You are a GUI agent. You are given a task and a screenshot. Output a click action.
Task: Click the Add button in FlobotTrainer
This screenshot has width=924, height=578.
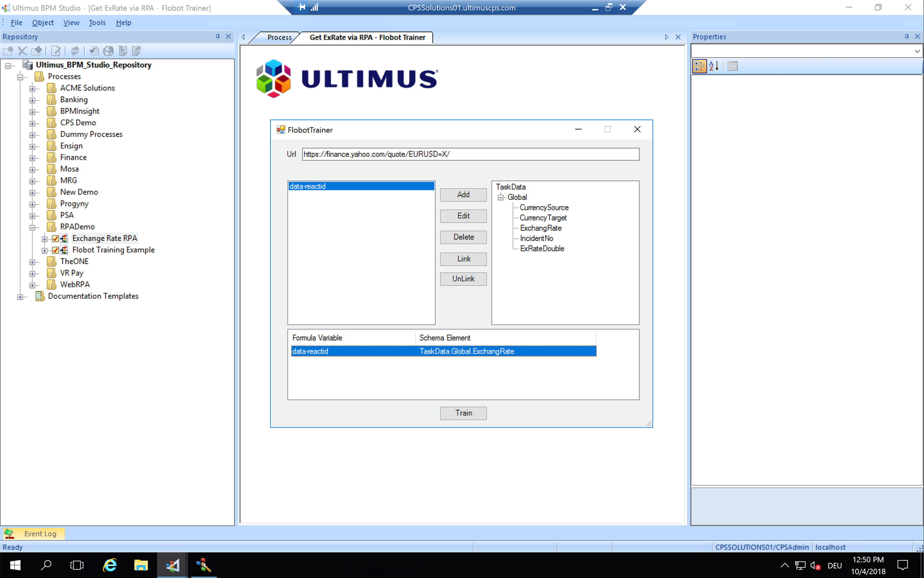(x=463, y=194)
